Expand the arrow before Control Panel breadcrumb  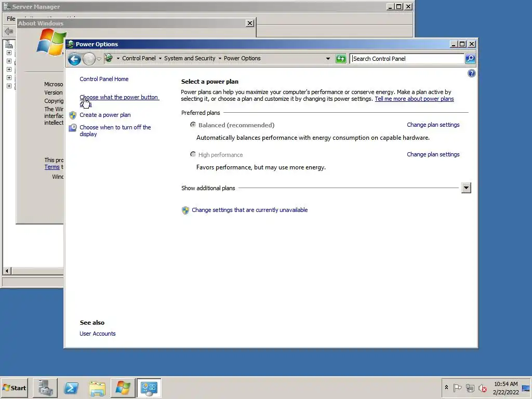pos(118,58)
